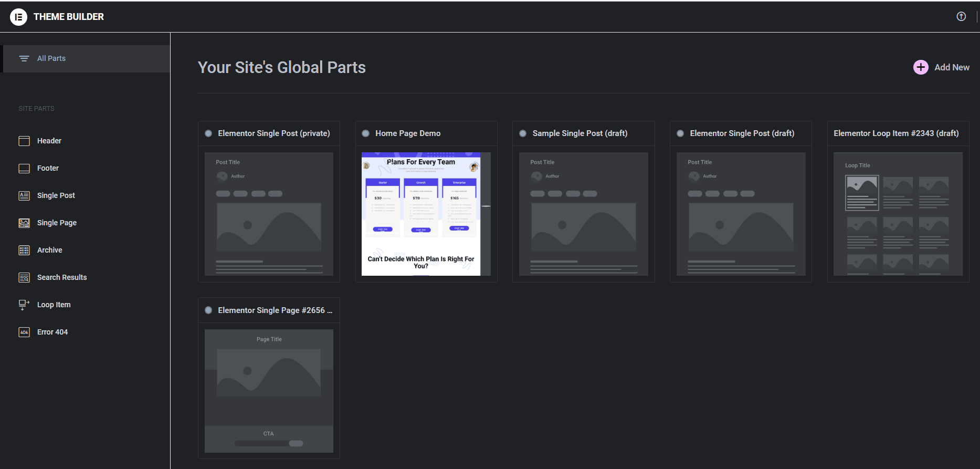Click the Search Results sidebar icon
This screenshot has width=980, height=469.
click(24, 277)
